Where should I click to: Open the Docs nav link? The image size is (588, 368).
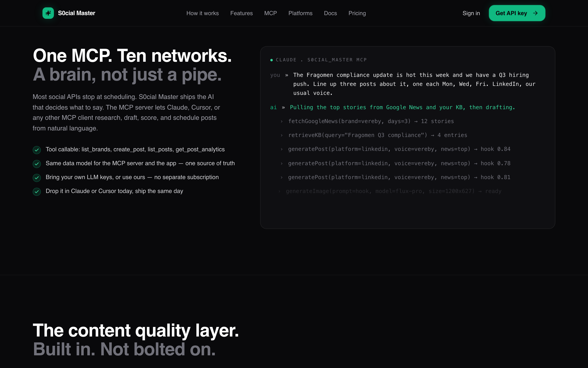[x=330, y=13]
